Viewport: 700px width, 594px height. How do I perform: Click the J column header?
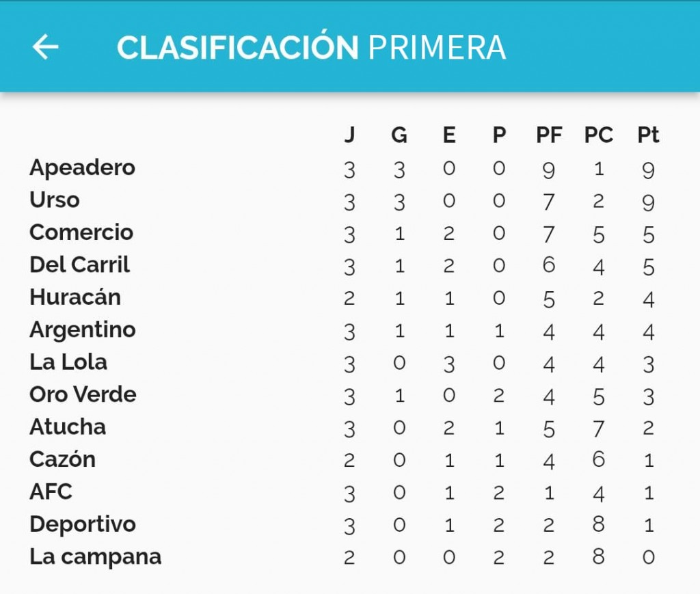tap(349, 135)
